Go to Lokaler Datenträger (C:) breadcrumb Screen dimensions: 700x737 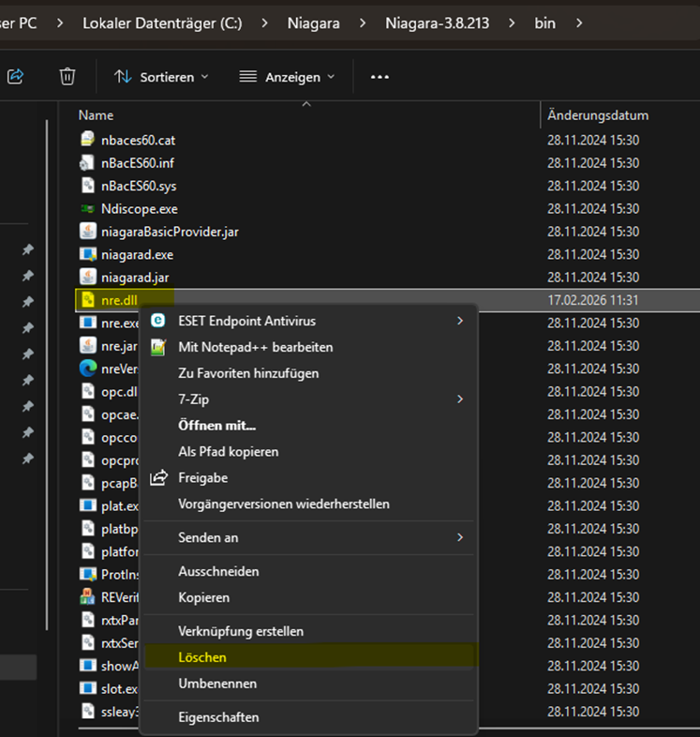pos(162,22)
